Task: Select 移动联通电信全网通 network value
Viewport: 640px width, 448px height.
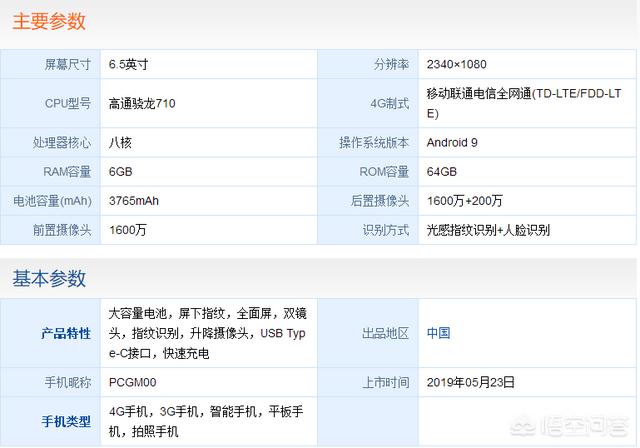Action: [524, 103]
